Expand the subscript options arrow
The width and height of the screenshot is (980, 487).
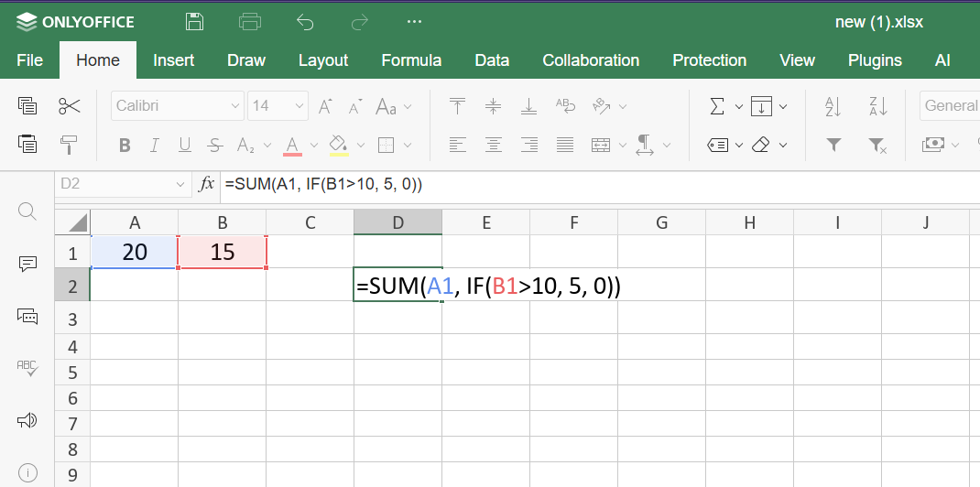tap(267, 146)
